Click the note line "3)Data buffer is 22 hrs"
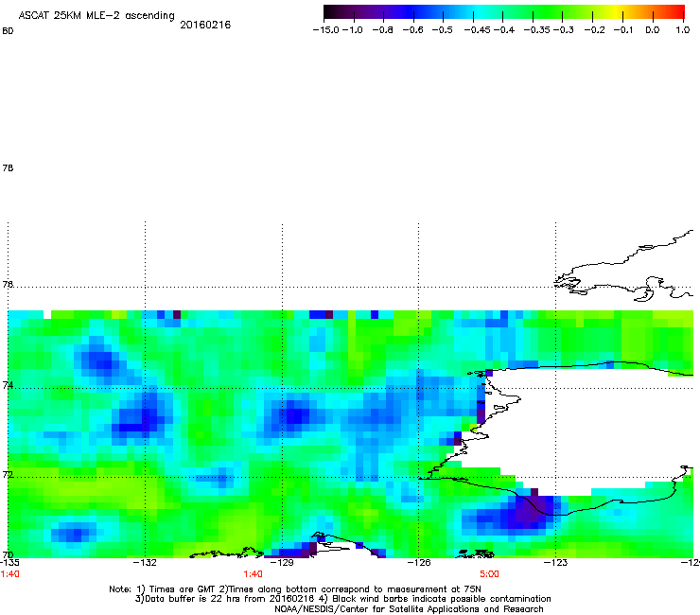Screen dimensions: 700x615 pyautogui.click(x=342, y=599)
